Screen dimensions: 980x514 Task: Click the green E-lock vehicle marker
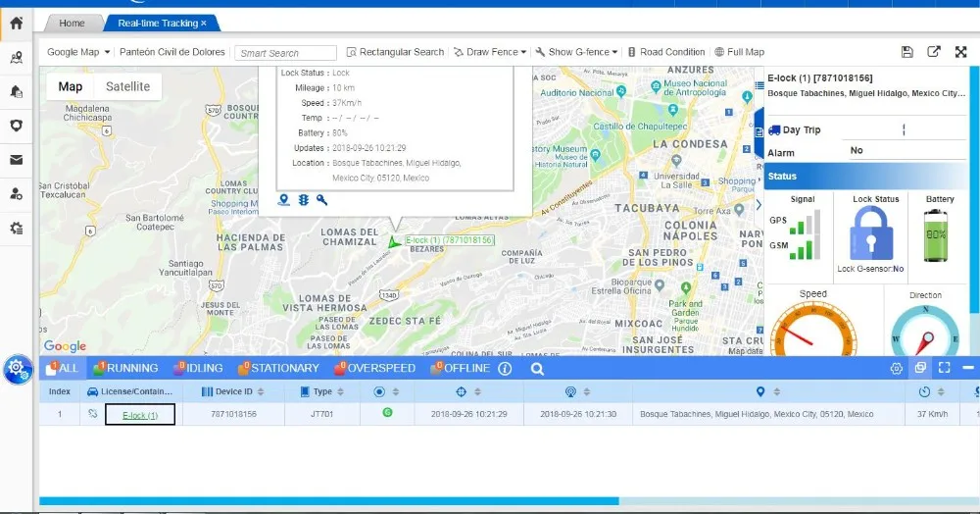coord(394,242)
